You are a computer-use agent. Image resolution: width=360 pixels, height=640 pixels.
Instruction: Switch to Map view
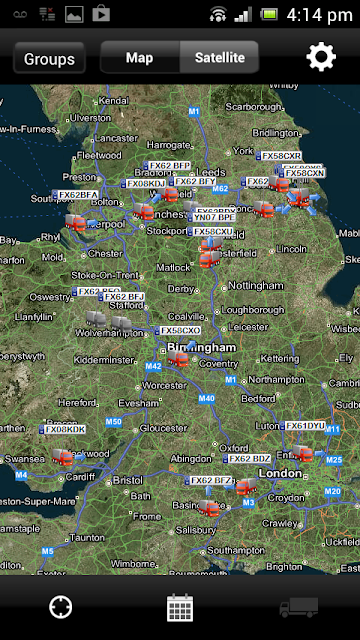[x=140, y=57]
